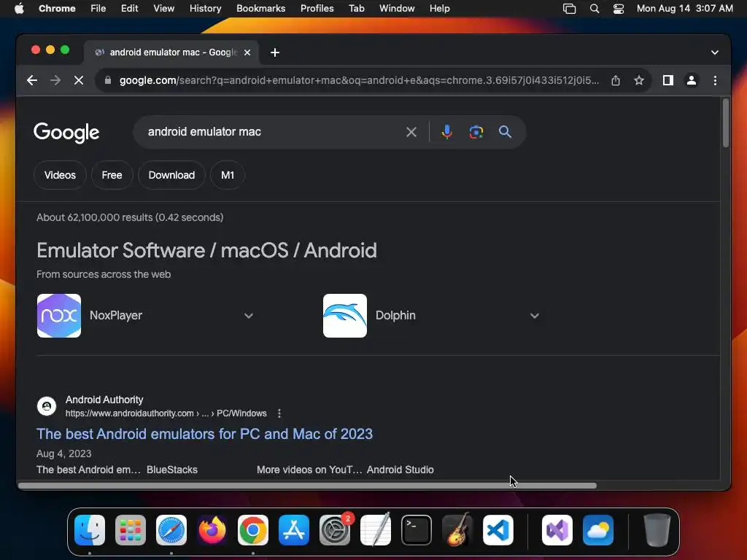Open the Tab menu

(x=356, y=8)
